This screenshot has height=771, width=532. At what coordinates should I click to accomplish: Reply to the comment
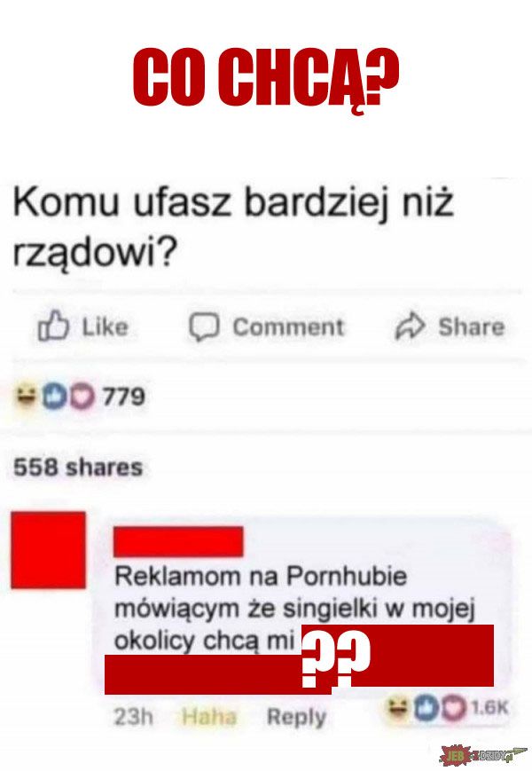tap(296, 718)
